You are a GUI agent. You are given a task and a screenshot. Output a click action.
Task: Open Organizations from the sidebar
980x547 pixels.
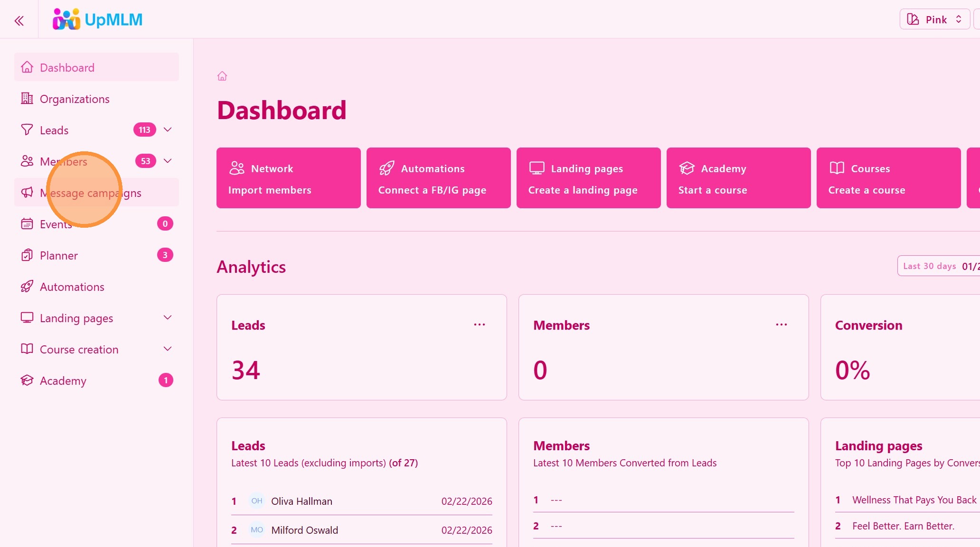click(75, 99)
